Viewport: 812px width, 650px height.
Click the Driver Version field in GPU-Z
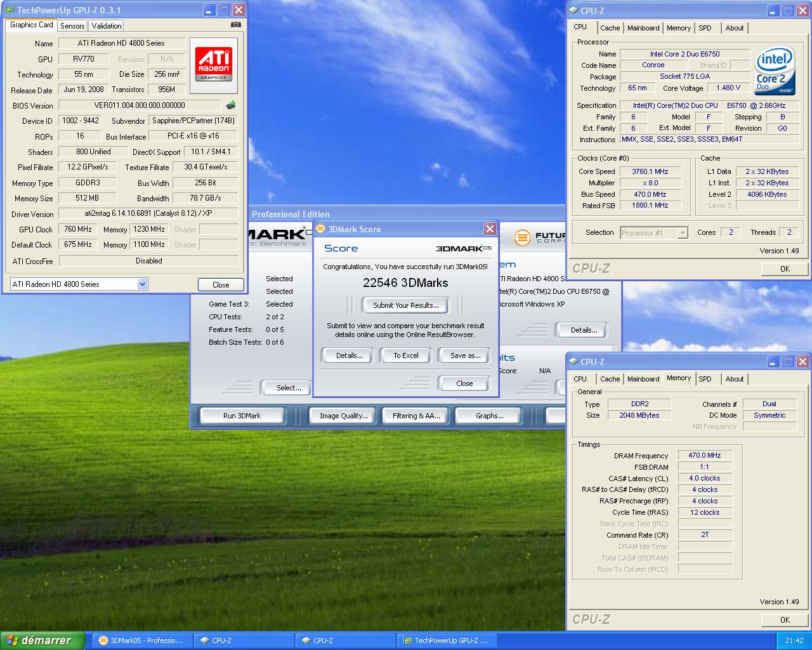[x=148, y=214]
